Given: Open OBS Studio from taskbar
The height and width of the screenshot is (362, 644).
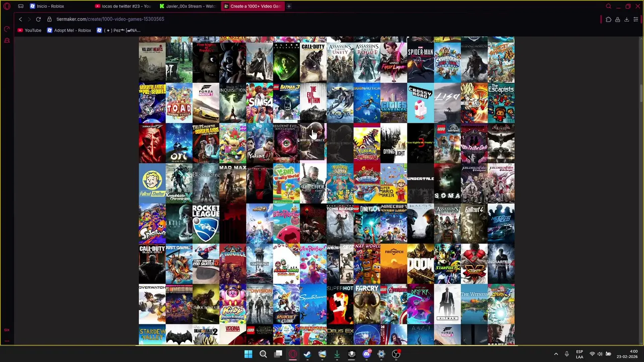Looking at the screenshot, I should point(396,354).
